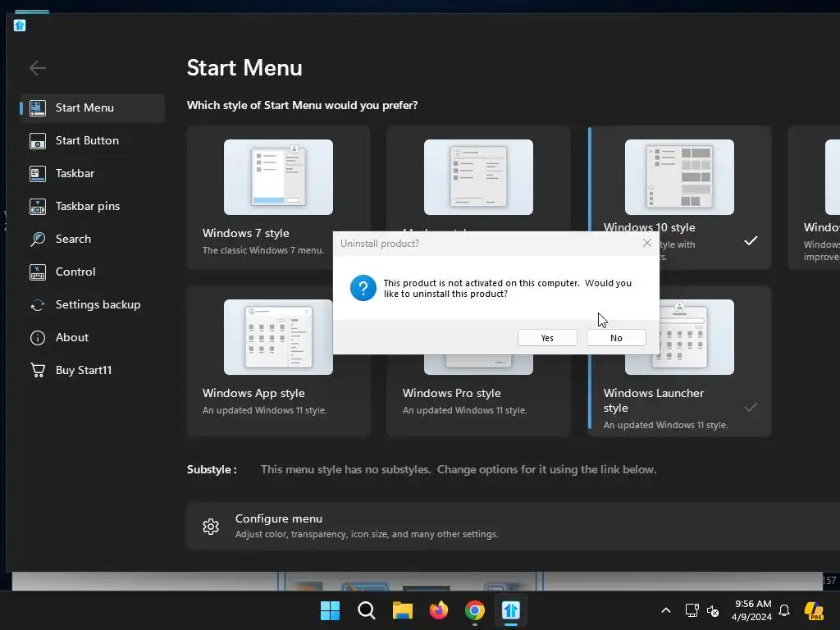Image resolution: width=840 pixels, height=630 pixels.
Task: Click the Modern style preview thumbnail
Action: (x=478, y=177)
